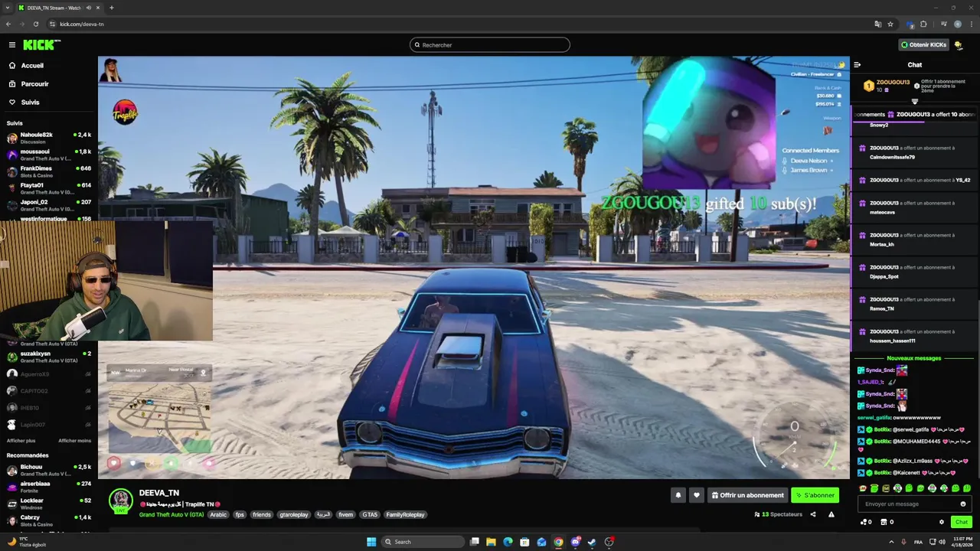Open Windows Start menu

click(371, 542)
